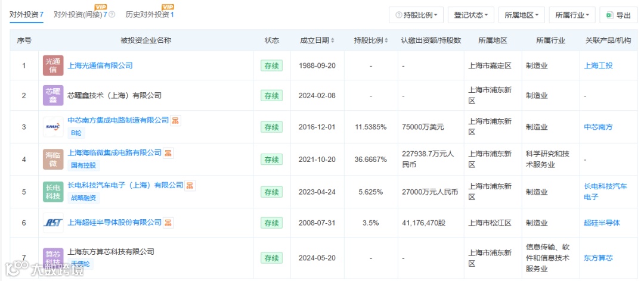Click 海临微 company logo icon
Screen dimensions: 644x281
(53, 159)
